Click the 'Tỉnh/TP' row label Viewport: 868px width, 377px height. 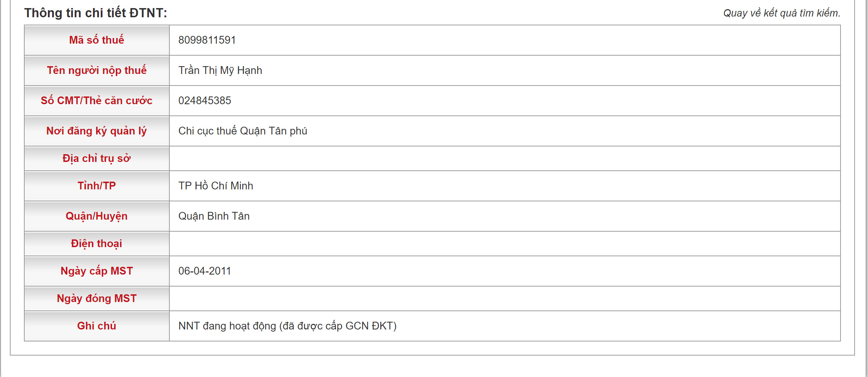96,186
